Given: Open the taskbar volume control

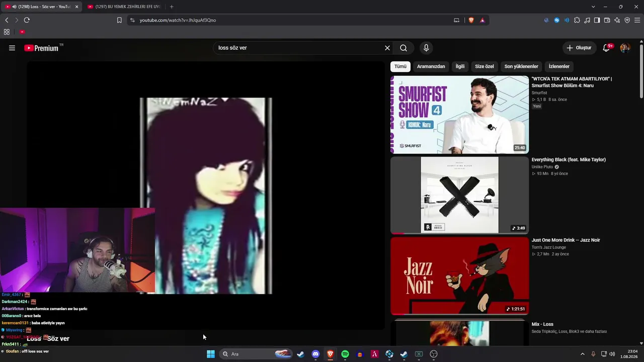Looking at the screenshot, I should (612, 354).
